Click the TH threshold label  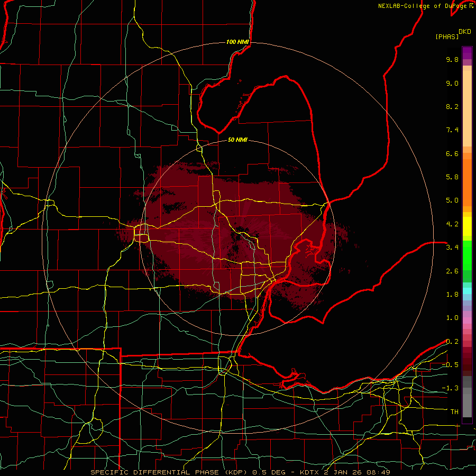[x=454, y=412]
